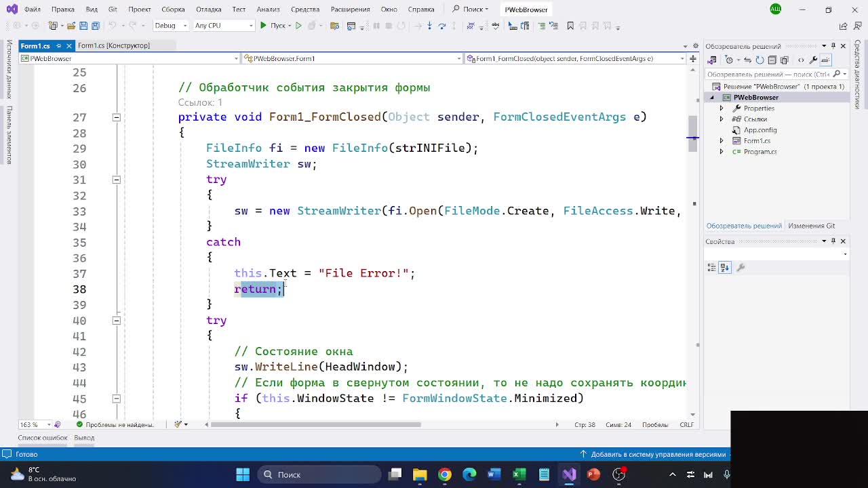Click the New Project toolbar icon
Viewport: 868px width, 488px height.
(54, 26)
